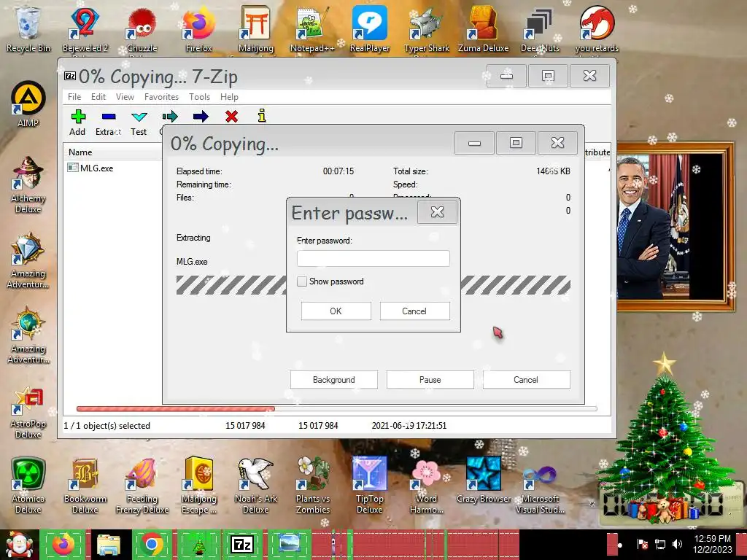This screenshot has height=560, width=747.
Task: Open the Favorites menu in 7-Zip
Action: [x=161, y=97]
